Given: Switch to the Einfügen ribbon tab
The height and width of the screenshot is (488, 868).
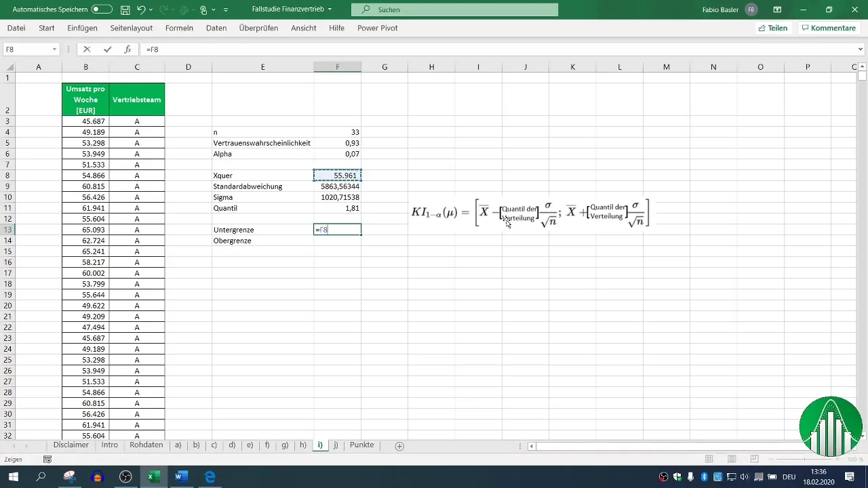Looking at the screenshot, I should (x=82, y=28).
